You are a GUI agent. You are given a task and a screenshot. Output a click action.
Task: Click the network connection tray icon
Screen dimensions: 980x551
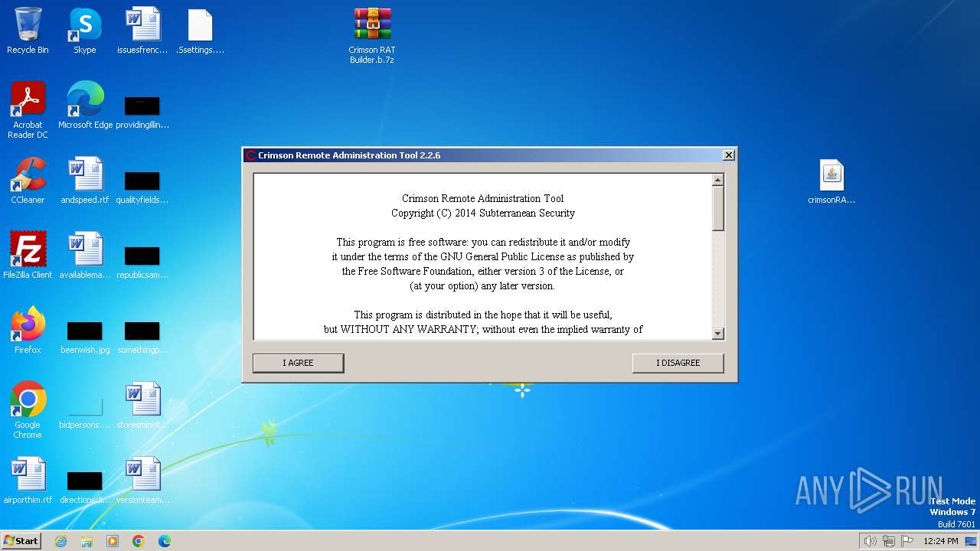(889, 541)
